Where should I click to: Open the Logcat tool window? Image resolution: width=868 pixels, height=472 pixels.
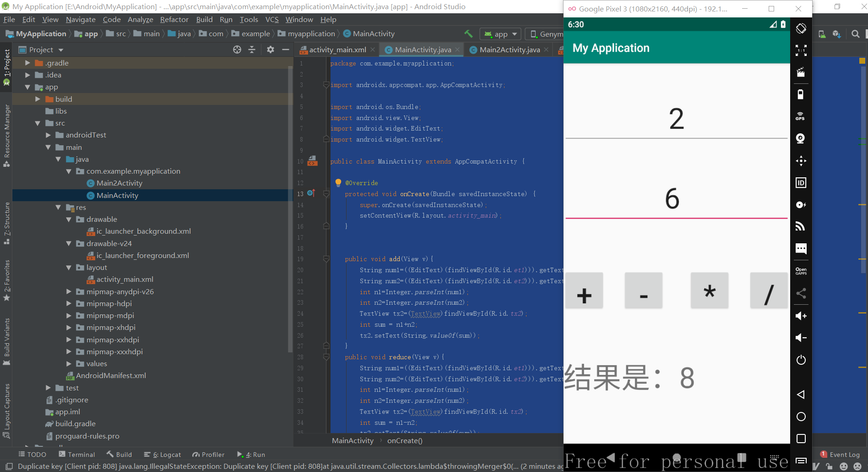pyautogui.click(x=163, y=455)
